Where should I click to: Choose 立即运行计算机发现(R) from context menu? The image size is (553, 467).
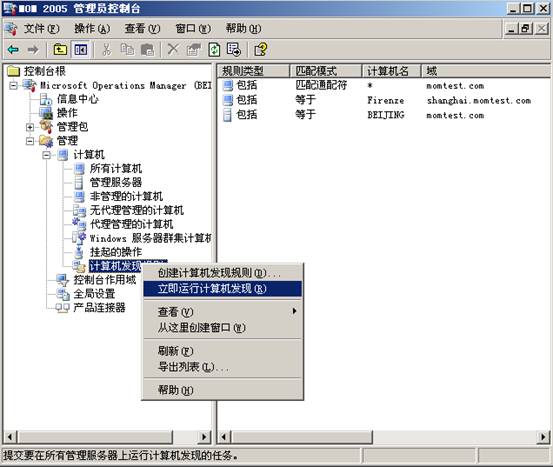click(x=223, y=289)
